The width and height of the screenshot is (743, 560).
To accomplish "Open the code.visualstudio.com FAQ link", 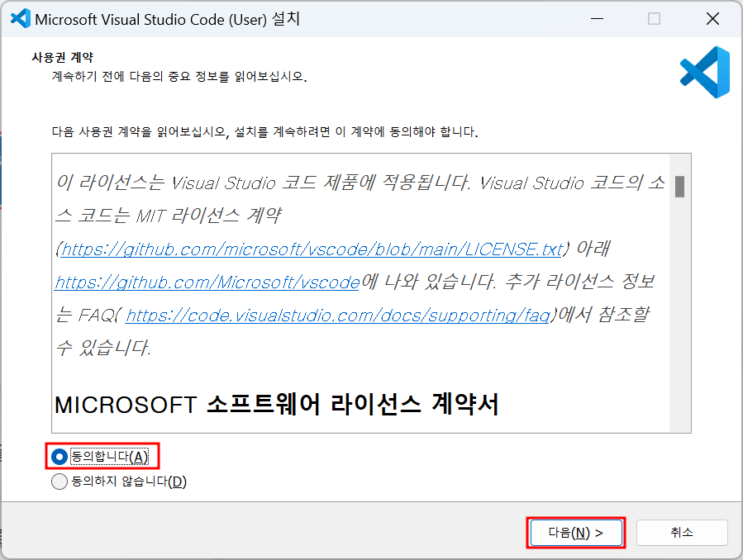I will pos(338,316).
